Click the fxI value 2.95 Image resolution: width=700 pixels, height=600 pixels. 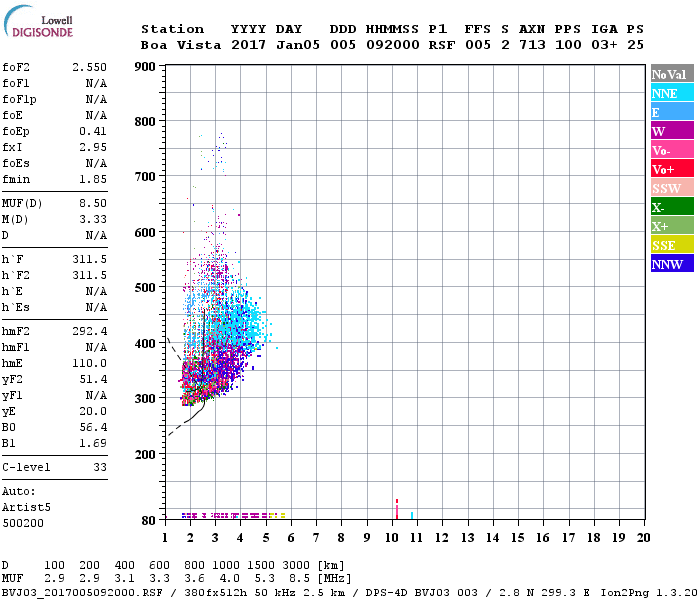(93, 147)
